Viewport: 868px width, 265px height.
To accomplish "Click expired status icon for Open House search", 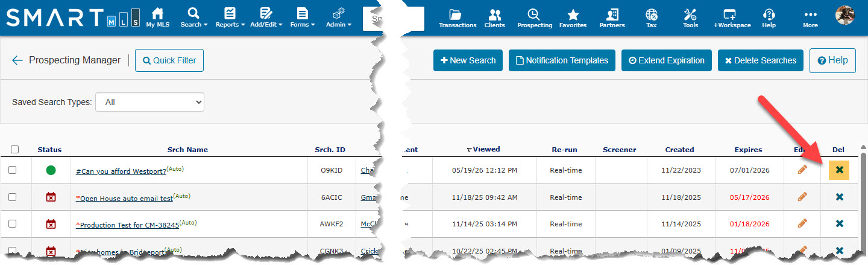I will pos(51,197).
